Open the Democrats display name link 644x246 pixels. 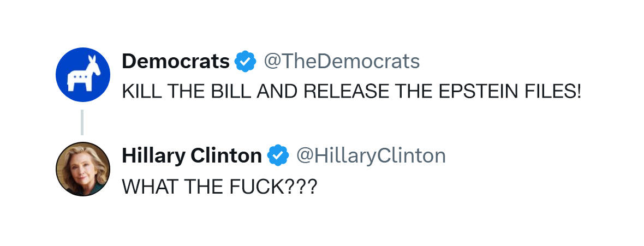point(175,62)
